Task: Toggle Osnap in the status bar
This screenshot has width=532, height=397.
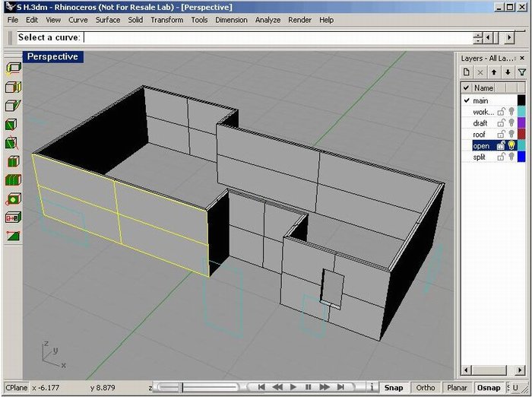Action: coord(488,387)
